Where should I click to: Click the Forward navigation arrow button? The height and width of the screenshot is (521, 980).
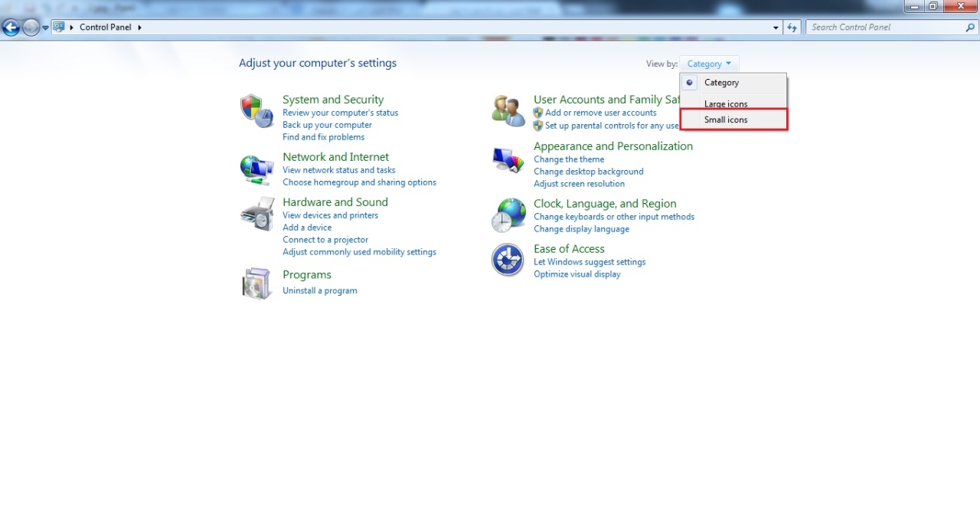(x=31, y=28)
